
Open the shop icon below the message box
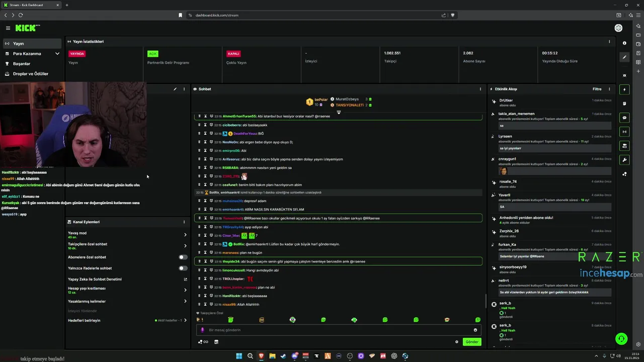(216, 342)
